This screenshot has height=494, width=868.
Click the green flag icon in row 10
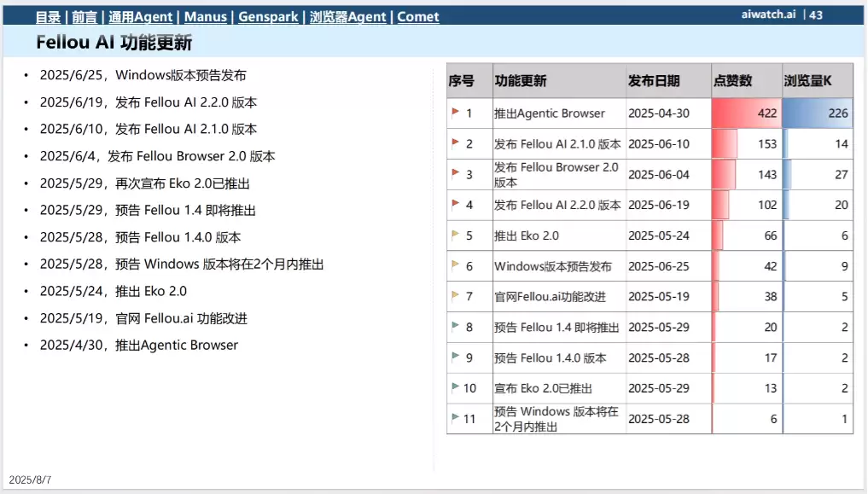tap(455, 387)
